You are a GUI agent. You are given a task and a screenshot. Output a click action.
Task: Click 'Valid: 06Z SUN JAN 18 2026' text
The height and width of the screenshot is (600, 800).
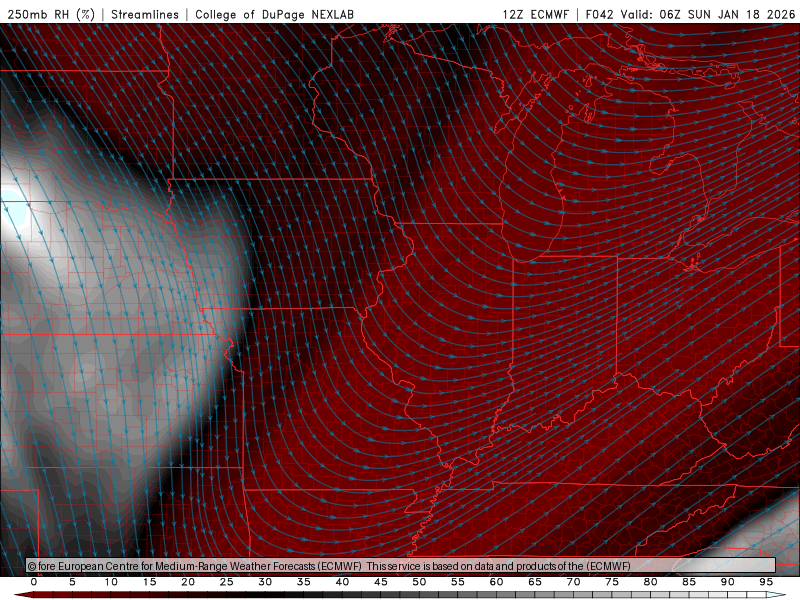click(708, 14)
